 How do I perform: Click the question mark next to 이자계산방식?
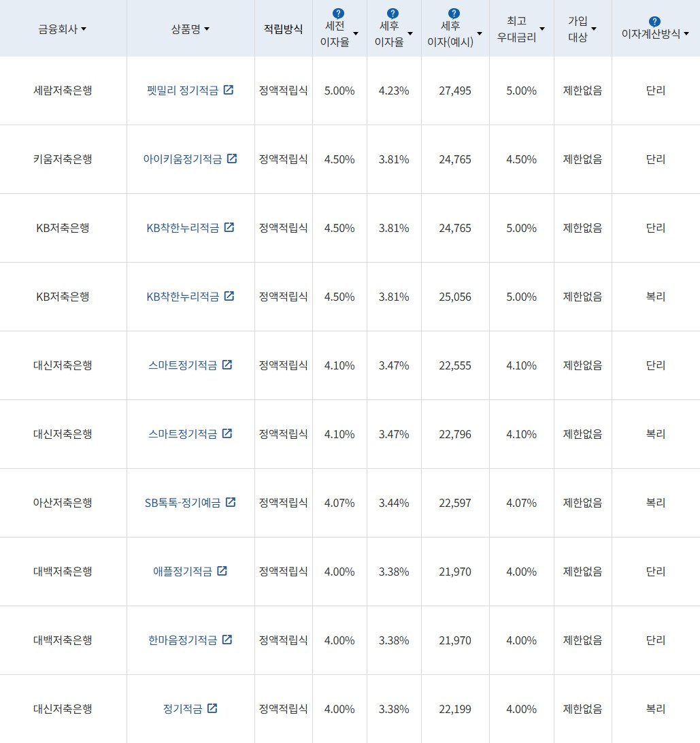pos(654,21)
